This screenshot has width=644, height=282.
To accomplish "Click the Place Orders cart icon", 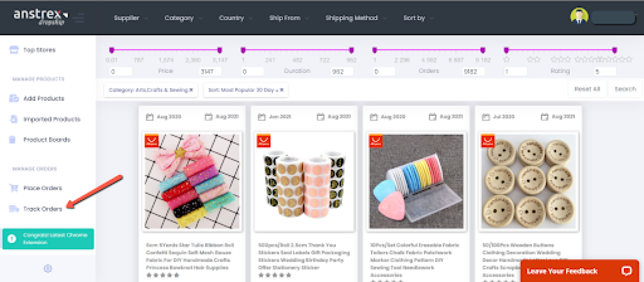I will click(x=14, y=188).
